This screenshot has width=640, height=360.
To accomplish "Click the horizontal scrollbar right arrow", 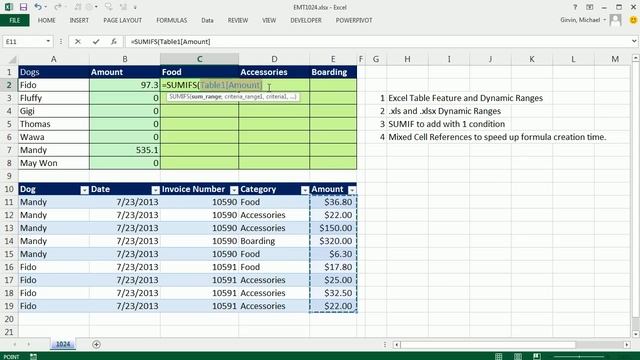I will [x=627, y=345].
